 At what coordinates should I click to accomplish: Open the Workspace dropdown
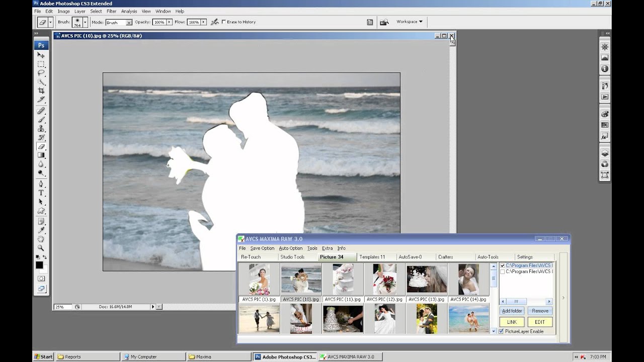click(x=409, y=22)
